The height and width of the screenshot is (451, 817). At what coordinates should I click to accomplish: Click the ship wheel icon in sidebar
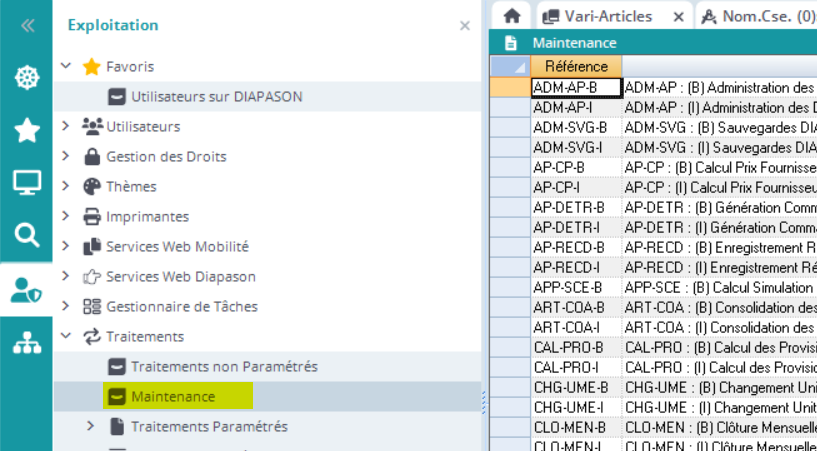pos(26,77)
